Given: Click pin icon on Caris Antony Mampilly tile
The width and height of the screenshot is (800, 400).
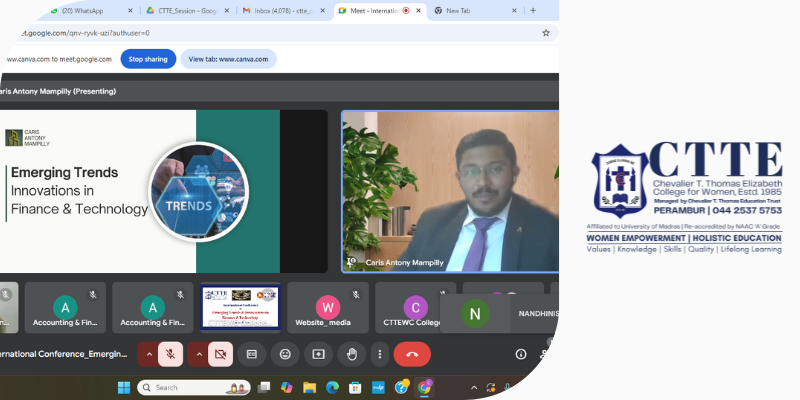Looking at the screenshot, I should tap(351, 262).
